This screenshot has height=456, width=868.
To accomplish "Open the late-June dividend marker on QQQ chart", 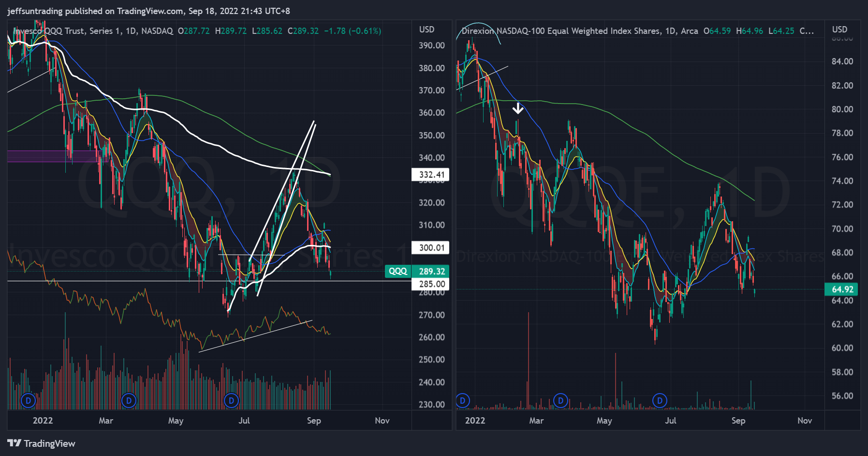I will tap(232, 400).
